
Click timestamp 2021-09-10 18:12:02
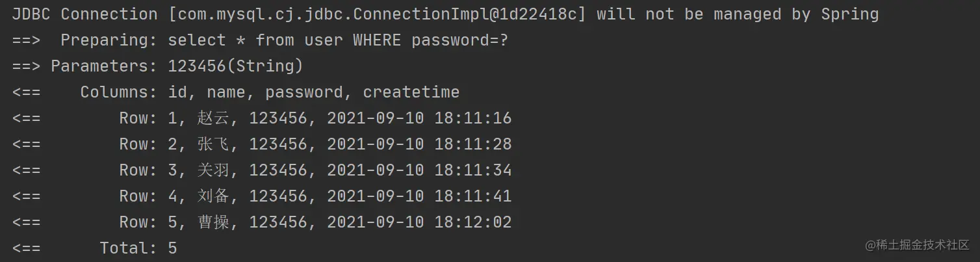[x=419, y=222]
